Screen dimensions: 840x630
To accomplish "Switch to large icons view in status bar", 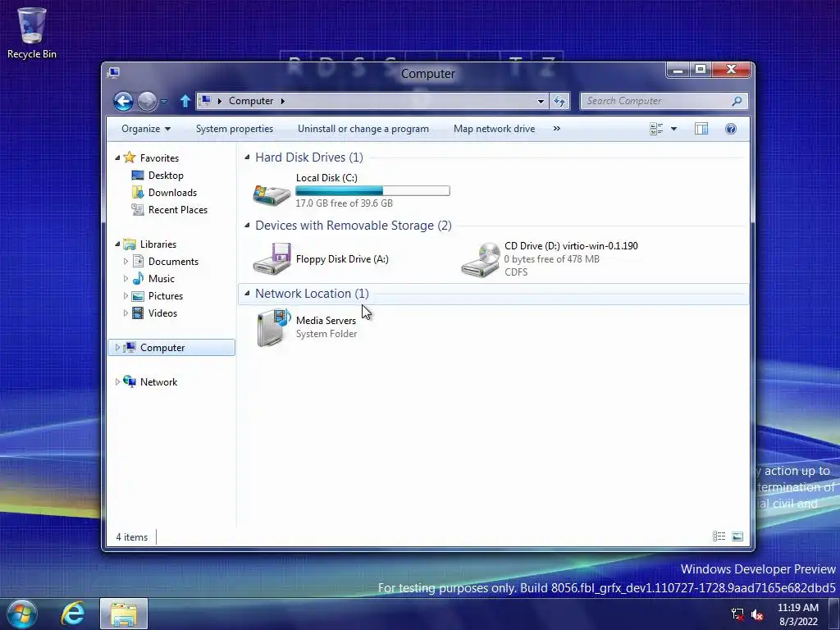I will click(x=737, y=536).
